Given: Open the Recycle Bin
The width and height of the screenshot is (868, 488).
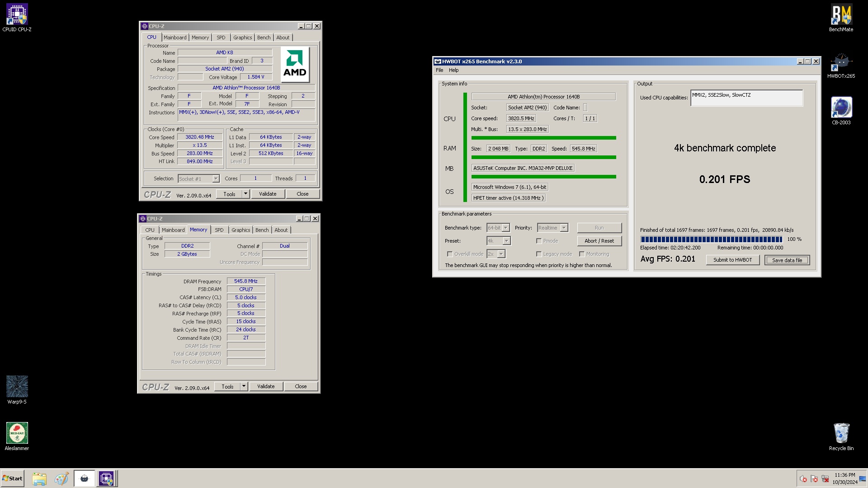Looking at the screenshot, I should click(841, 436).
